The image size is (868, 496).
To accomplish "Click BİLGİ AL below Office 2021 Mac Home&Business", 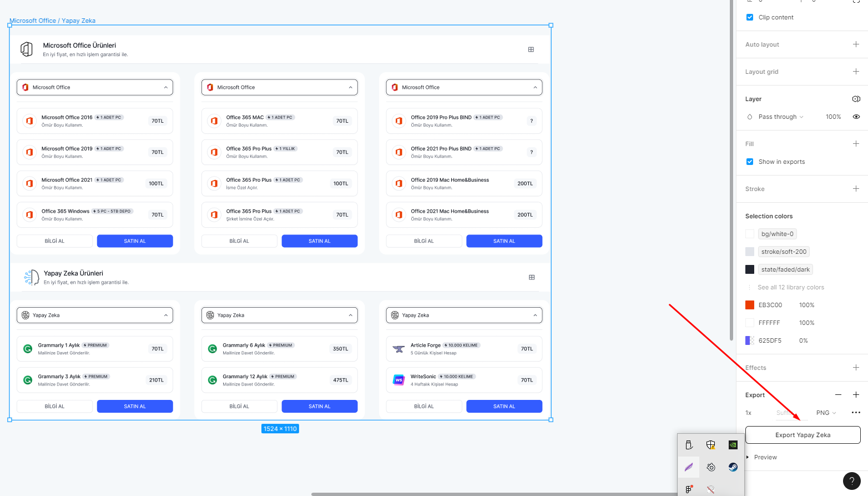I will (x=424, y=241).
